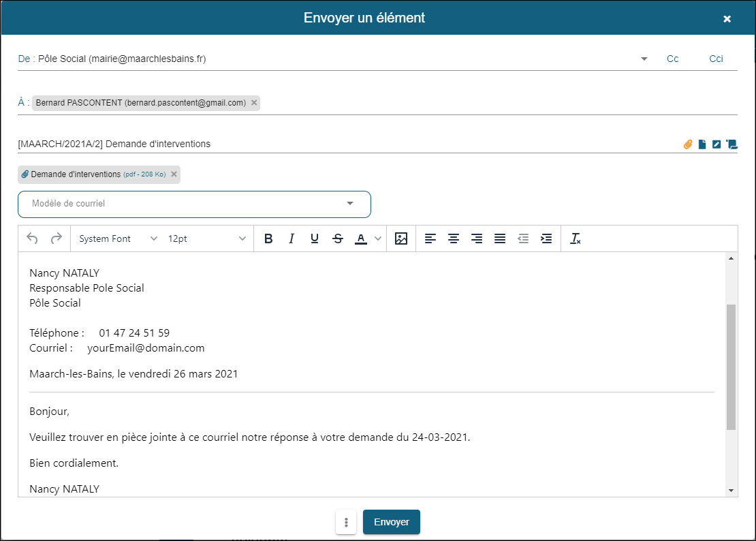Click the Envoyer button
The width and height of the screenshot is (756, 541).
click(392, 522)
